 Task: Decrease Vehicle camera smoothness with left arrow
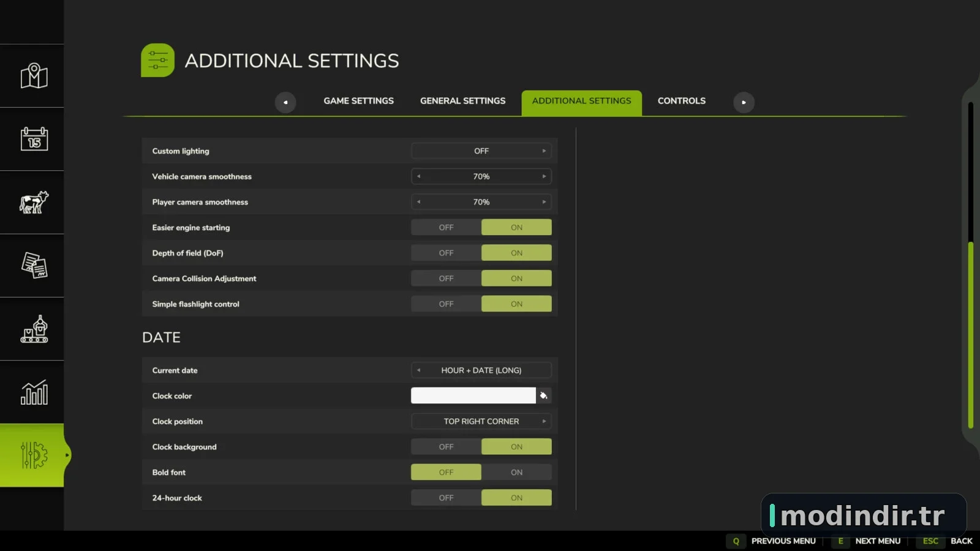pos(419,176)
